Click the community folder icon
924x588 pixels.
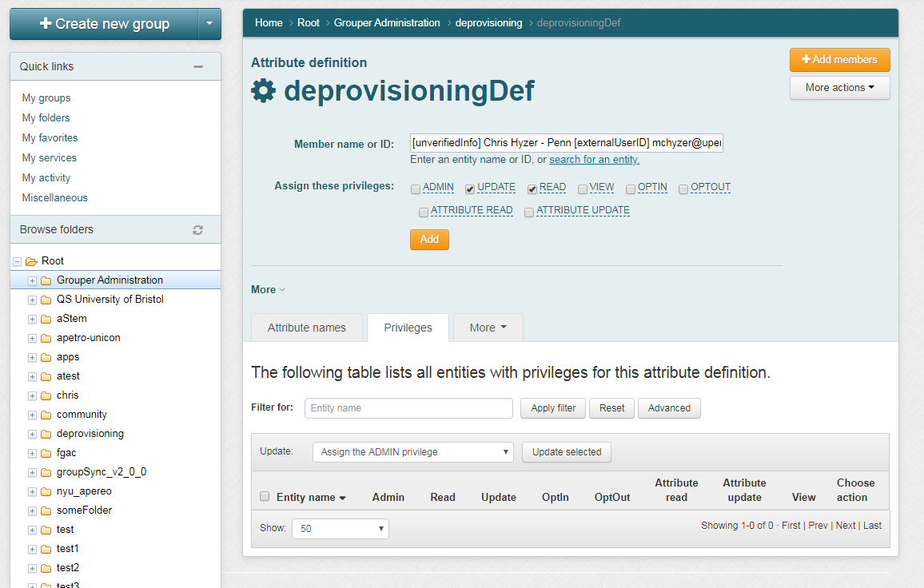46,415
